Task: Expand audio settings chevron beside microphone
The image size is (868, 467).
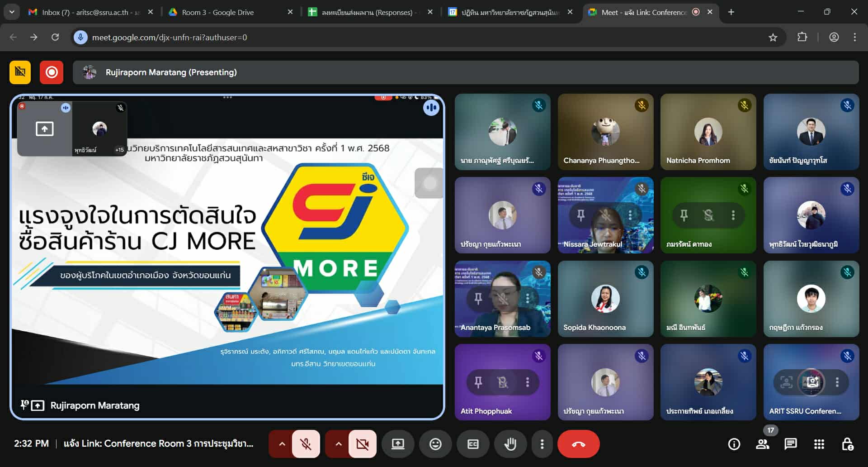Action: click(x=282, y=444)
